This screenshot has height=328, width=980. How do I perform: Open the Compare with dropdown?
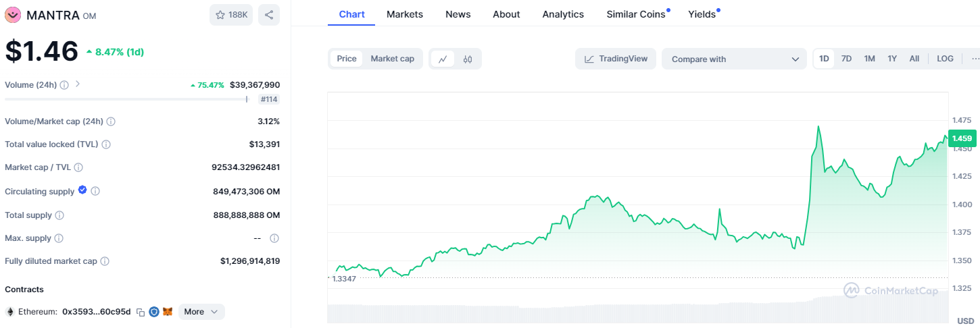(734, 59)
